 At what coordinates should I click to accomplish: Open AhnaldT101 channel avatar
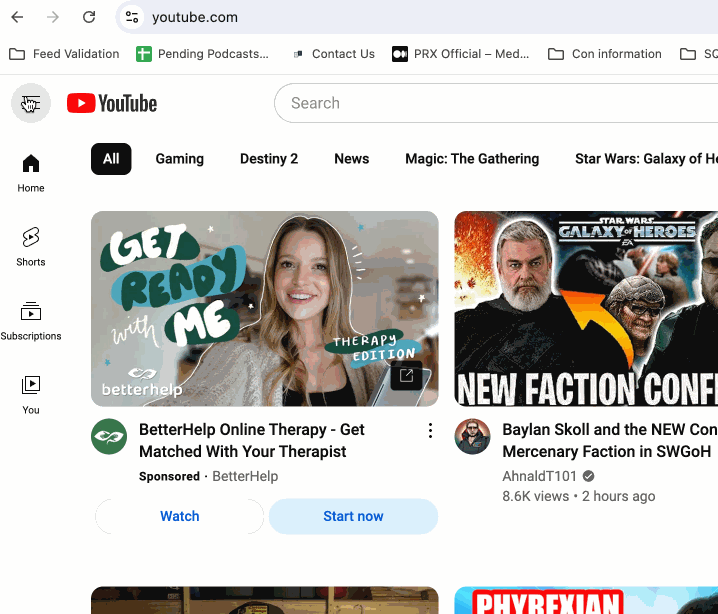(472, 436)
